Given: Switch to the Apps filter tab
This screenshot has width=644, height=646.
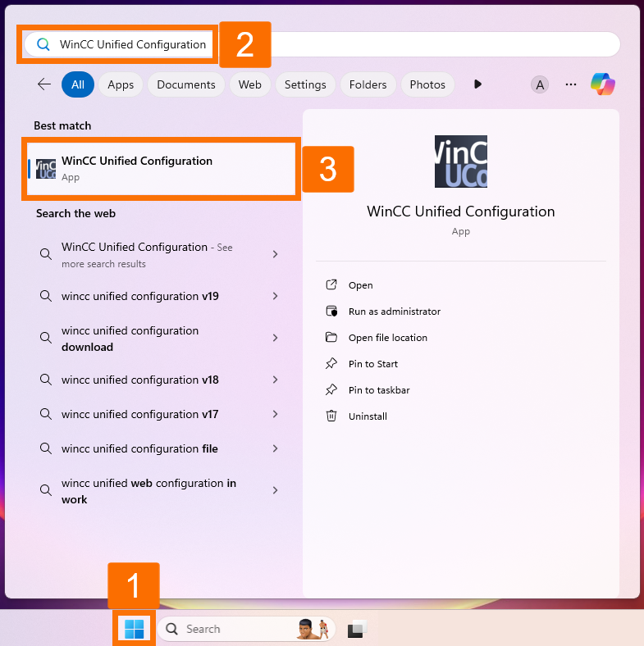Looking at the screenshot, I should pyautogui.click(x=121, y=84).
